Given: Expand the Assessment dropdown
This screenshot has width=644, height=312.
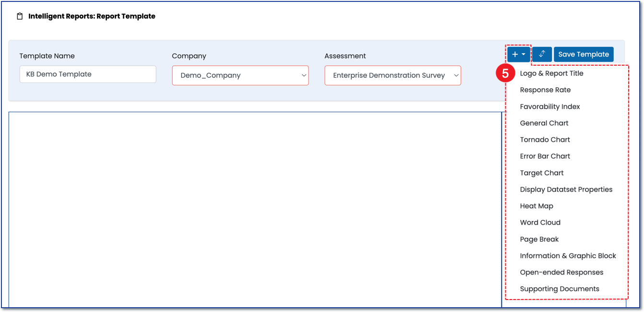Looking at the screenshot, I should pos(393,75).
